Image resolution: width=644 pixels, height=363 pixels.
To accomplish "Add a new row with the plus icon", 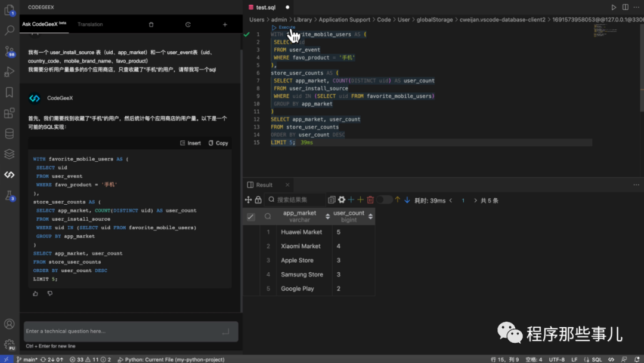I will [351, 199].
